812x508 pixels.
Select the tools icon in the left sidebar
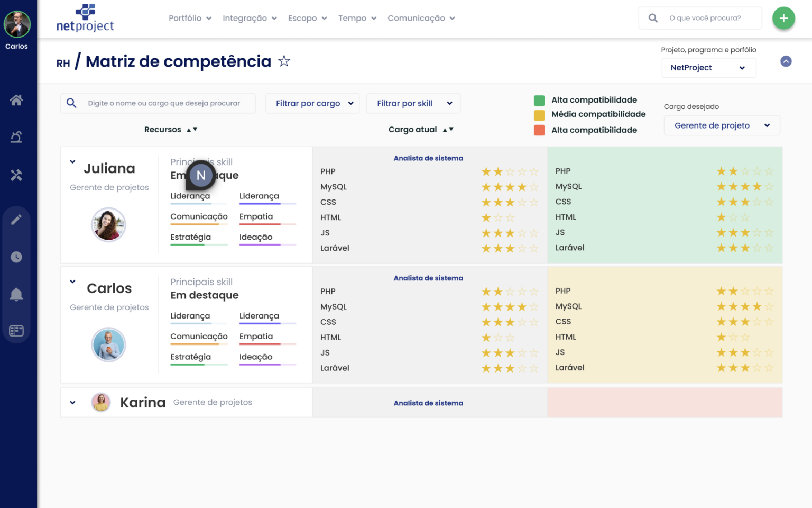(16, 175)
